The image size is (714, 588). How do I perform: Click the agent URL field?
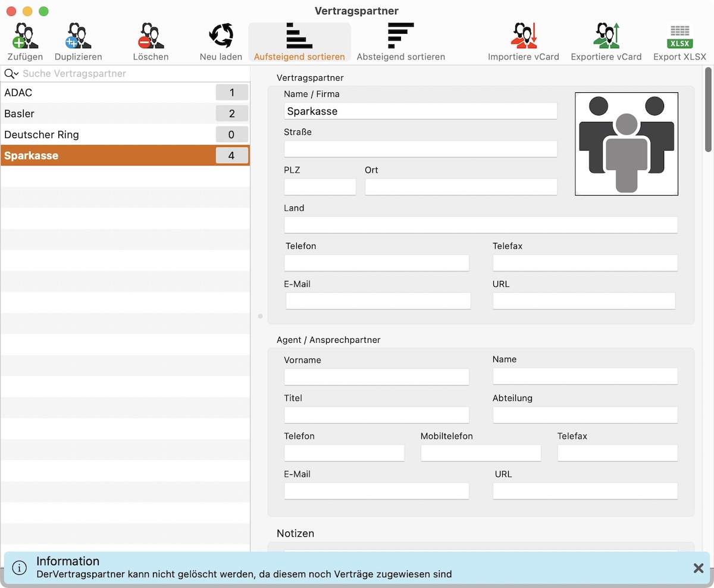click(585, 491)
